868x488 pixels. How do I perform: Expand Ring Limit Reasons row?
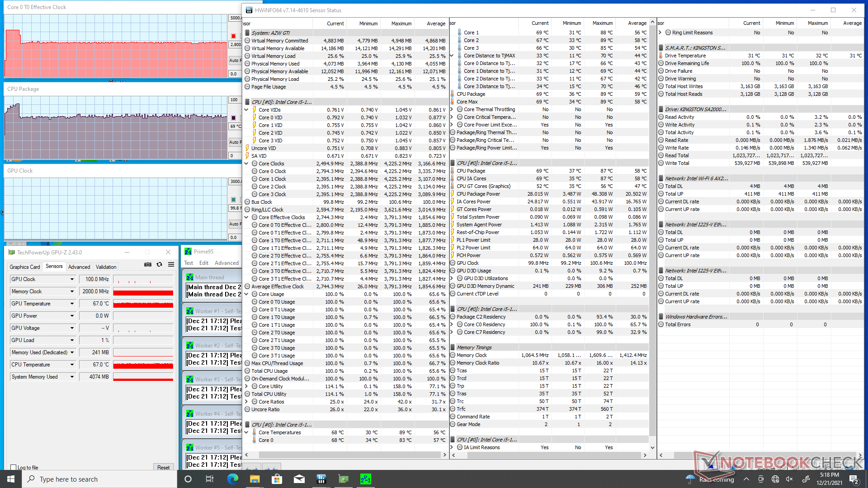click(x=660, y=33)
